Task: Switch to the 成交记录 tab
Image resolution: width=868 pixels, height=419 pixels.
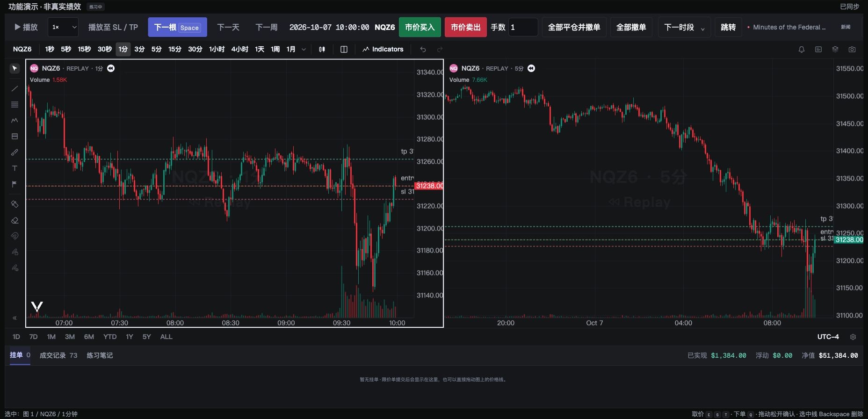Action: 58,355
